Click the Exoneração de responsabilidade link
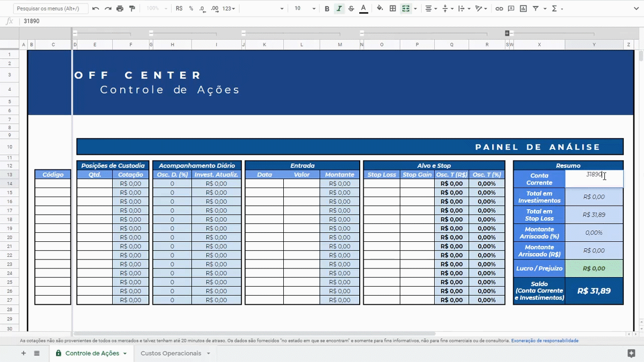The image size is (644, 362). [x=545, y=340]
